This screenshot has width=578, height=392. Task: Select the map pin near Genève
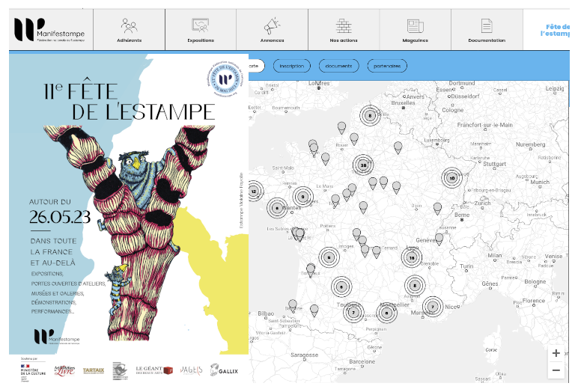point(439,239)
